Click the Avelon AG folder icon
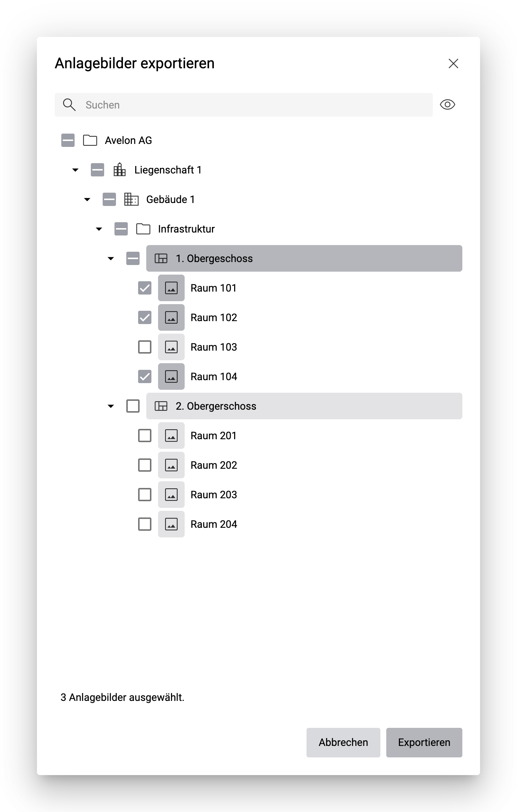The image size is (517, 812). tap(90, 140)
